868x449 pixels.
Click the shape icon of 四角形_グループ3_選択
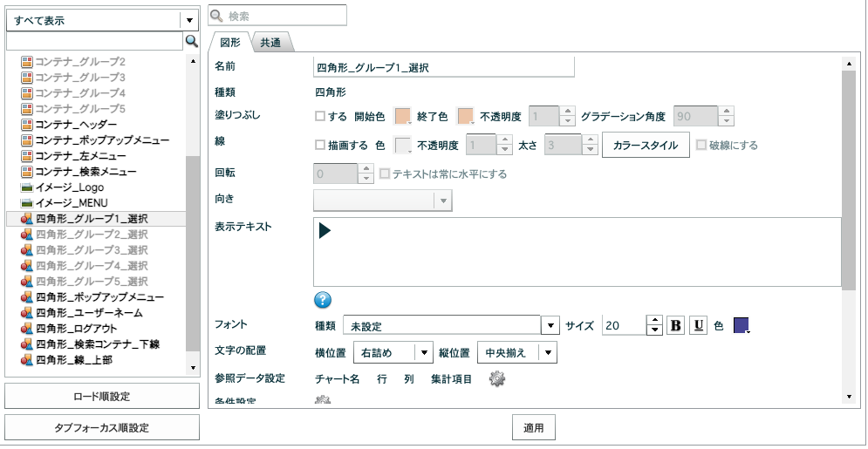coord(27,250)
